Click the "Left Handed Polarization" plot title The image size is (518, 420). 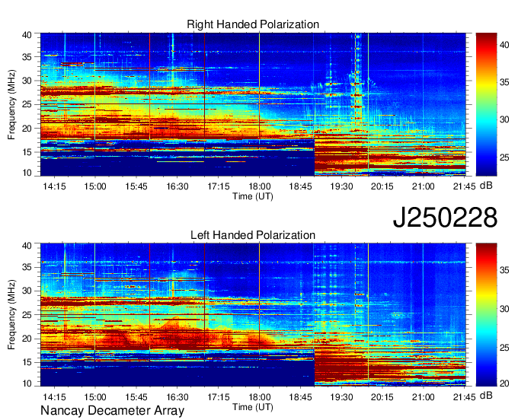(253, 235)
